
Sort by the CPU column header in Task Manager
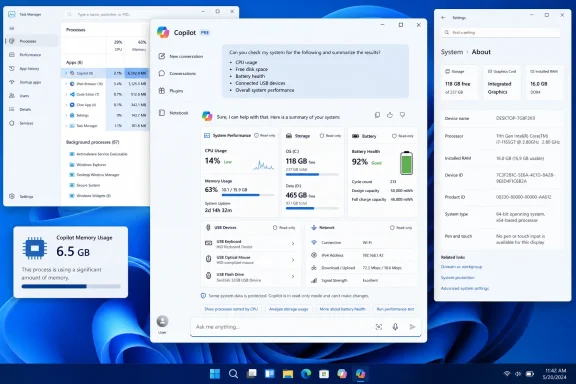pyautogui.click(x=118, y=46)
